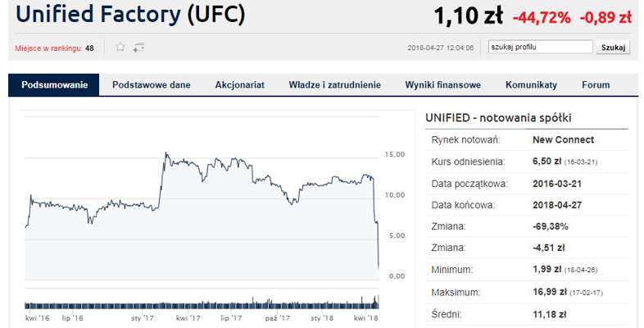644x328 pixels.
Task: Click the volume bar strip below the chart
Action: point(202,303)
